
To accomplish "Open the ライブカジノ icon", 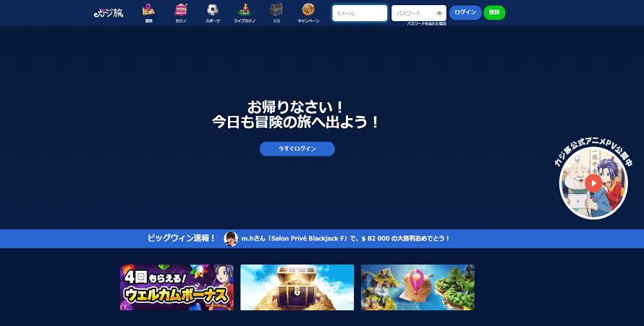I will pyautogui.click(x=245, y=11).
